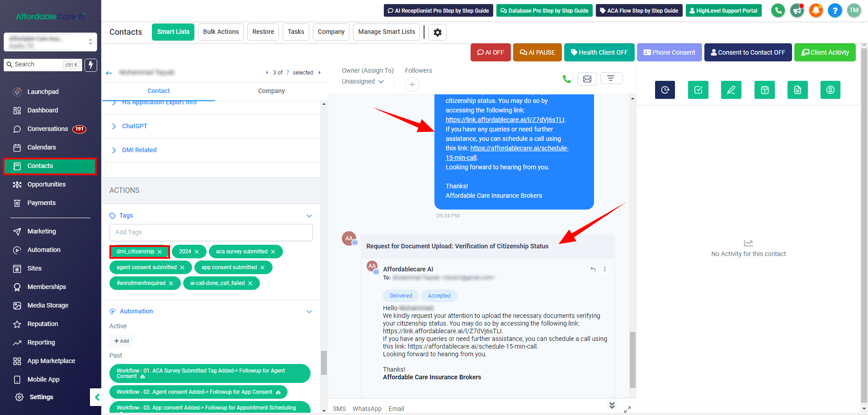Add a follower with plus icon
868x415 pixels.
click(x=412, y=84)
